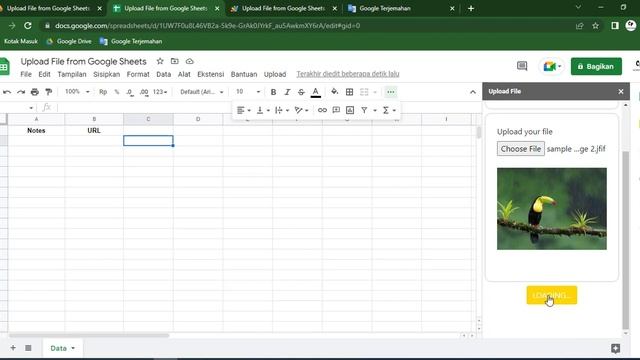Open the Edit menu
This screenshot has height=360, width=640.
click(x=44, y=74)
